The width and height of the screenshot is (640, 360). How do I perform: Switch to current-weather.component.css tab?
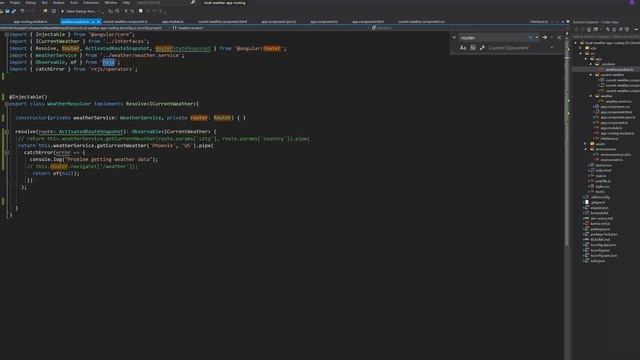[421, 22]
